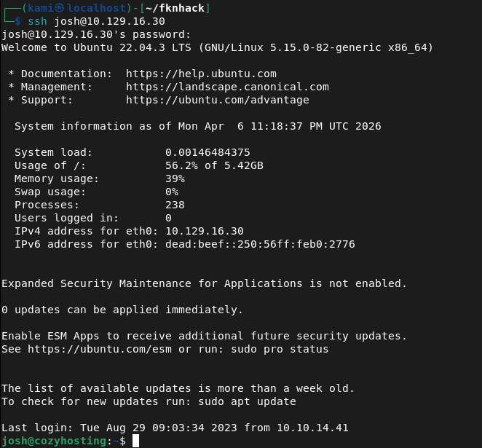
Task: Click the josh@cozyhosting prompt text
Action: click(54, 441)
